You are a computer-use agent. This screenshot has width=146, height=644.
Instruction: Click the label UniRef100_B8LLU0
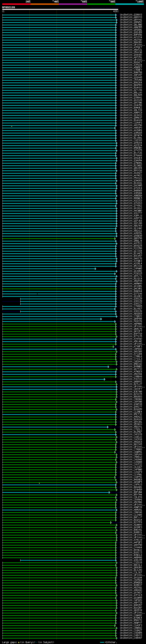(131, 93)
